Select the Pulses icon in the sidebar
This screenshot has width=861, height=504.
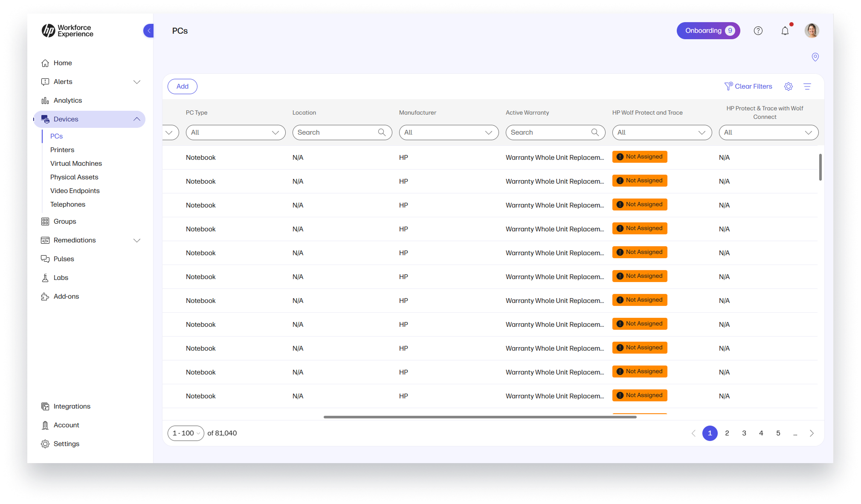46,259
